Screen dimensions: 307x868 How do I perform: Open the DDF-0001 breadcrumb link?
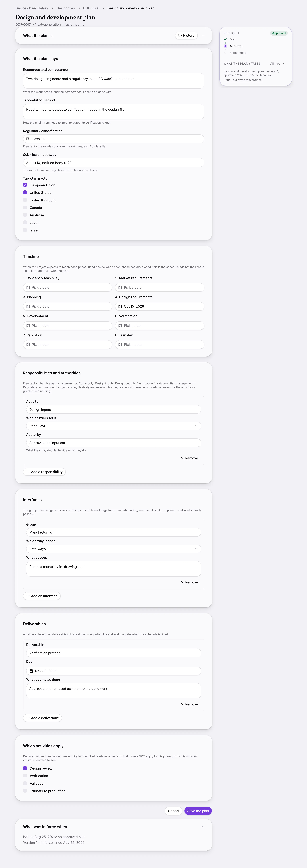click(91, 8)
